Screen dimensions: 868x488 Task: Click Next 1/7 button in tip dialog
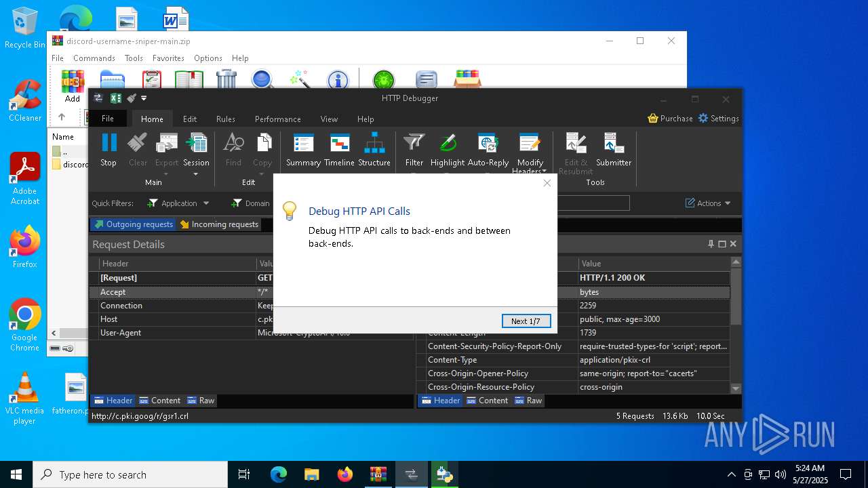point(526,321)
